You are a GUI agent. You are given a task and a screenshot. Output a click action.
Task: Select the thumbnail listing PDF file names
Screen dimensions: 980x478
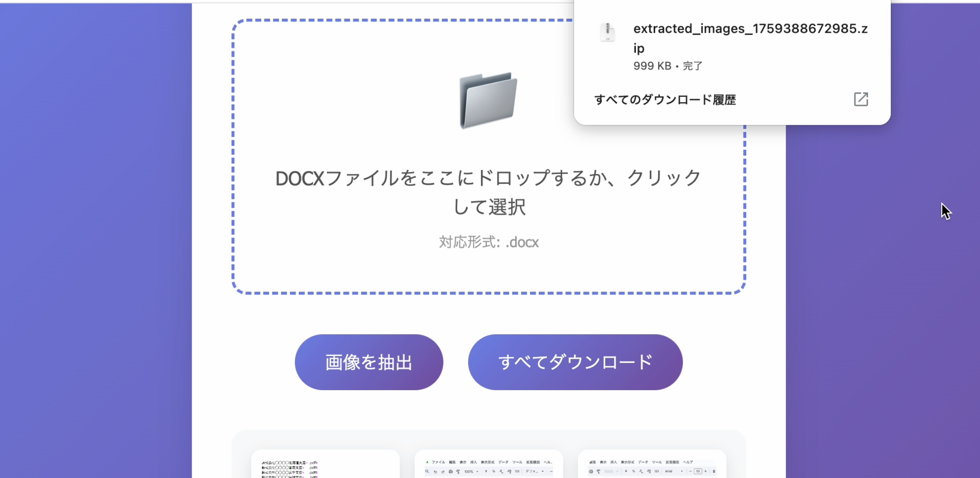(325, 466)
